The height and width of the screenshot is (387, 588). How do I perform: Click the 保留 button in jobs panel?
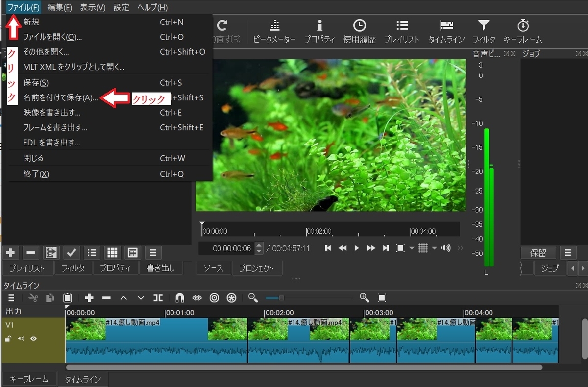click(x=538, y=253)
